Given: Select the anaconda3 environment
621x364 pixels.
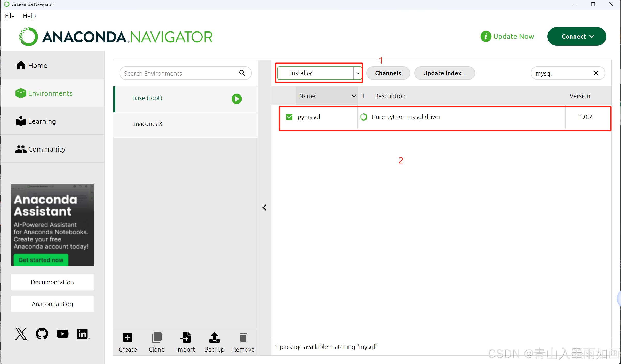Looking at the screenshot, I should click(x=147, y=124).
